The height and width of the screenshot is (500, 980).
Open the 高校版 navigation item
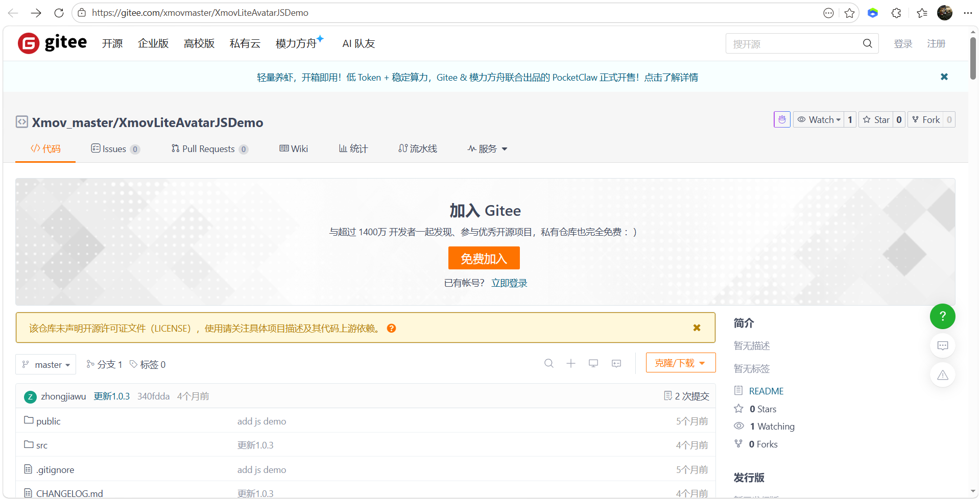click(199, 43)
